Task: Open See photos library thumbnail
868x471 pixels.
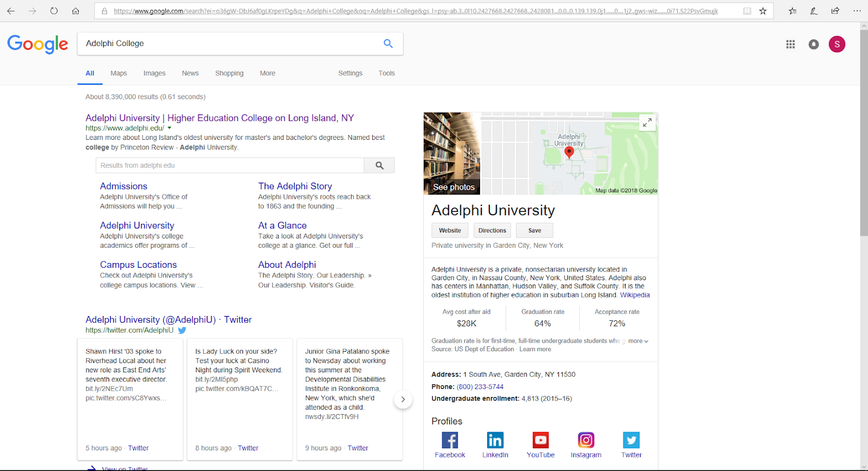Action: [452, 153]
